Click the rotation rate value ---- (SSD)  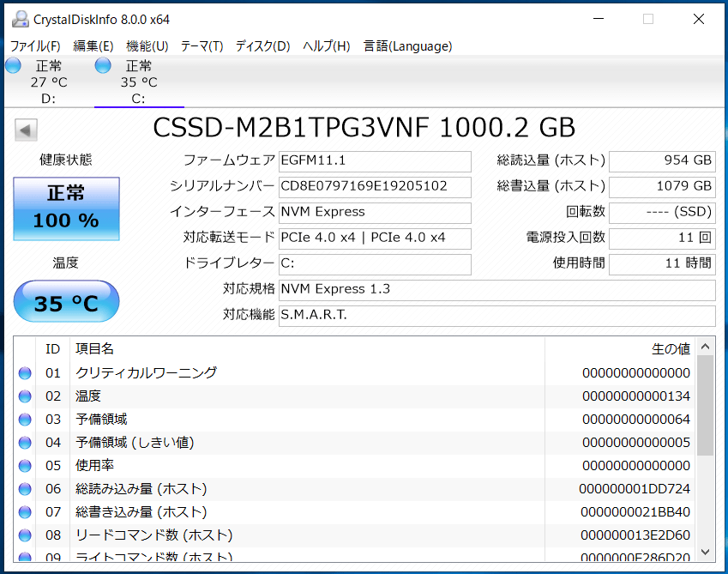pyautogui.click(x=662, y=213)
